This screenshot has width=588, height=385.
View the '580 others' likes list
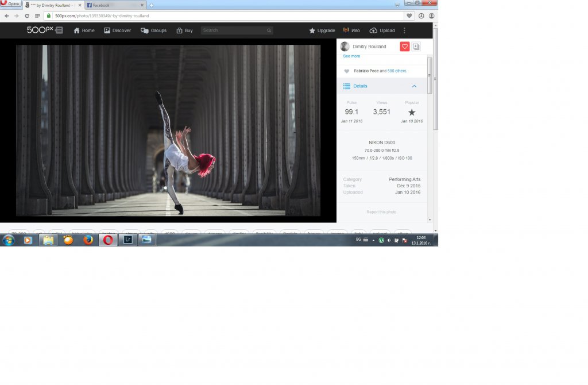click(x=397, y=71)
